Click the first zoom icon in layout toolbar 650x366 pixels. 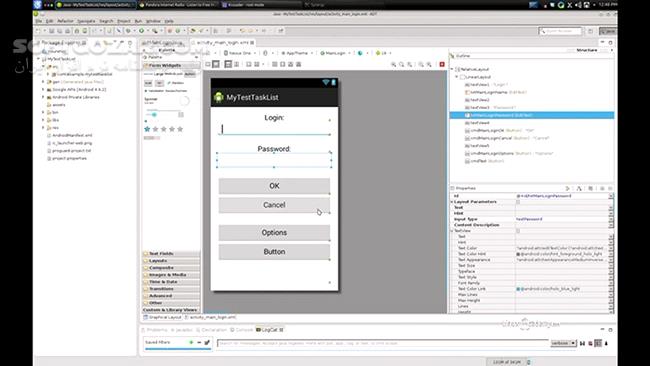pos(393,64)
